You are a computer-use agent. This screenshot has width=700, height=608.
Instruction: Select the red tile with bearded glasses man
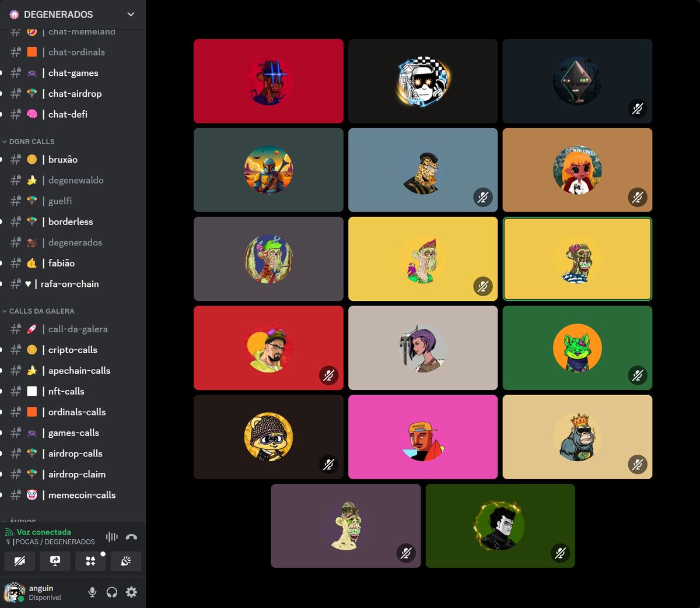tap(268, 348)
